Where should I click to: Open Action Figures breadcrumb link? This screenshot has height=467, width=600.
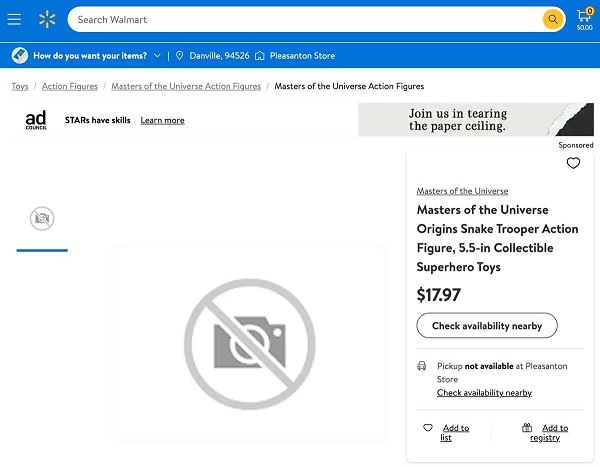click(70, 87)
